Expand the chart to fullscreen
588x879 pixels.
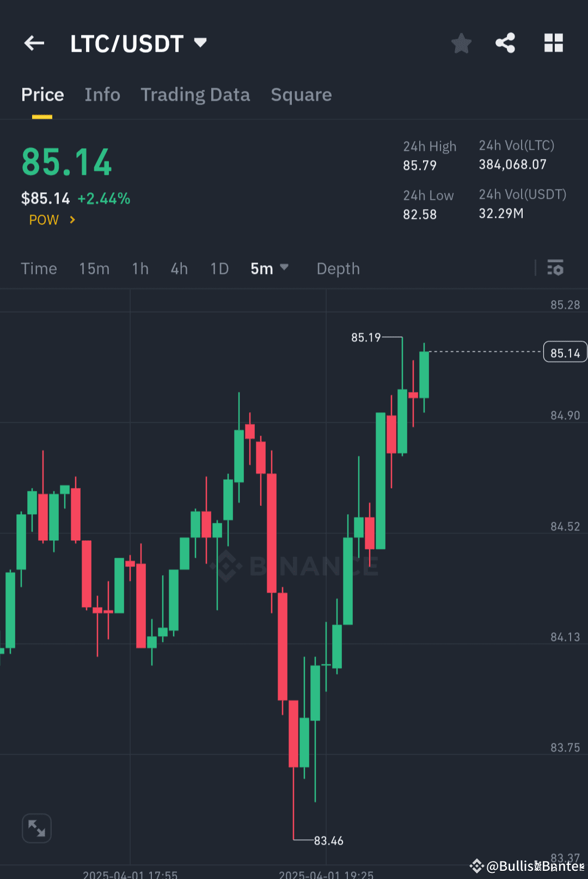tap(36, 827)
